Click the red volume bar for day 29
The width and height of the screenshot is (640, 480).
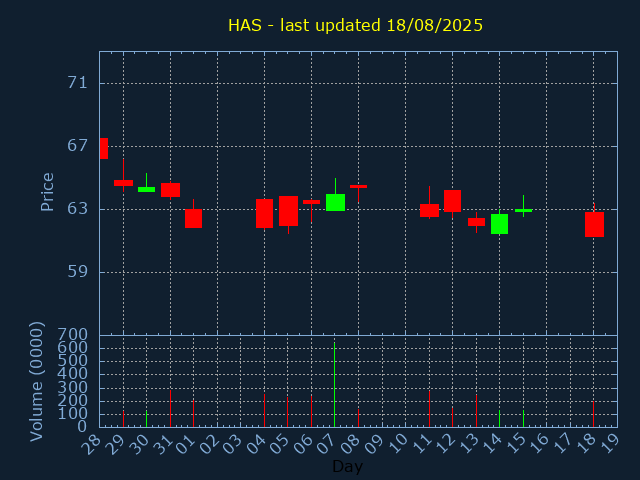123,419
